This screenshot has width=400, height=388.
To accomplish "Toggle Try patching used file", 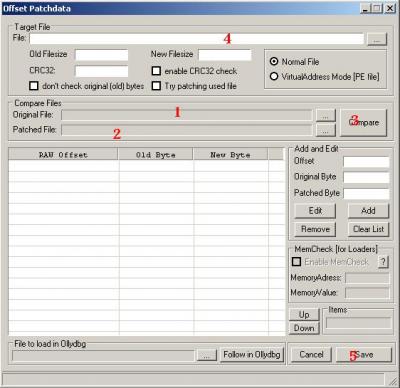I will coord(156,86).
